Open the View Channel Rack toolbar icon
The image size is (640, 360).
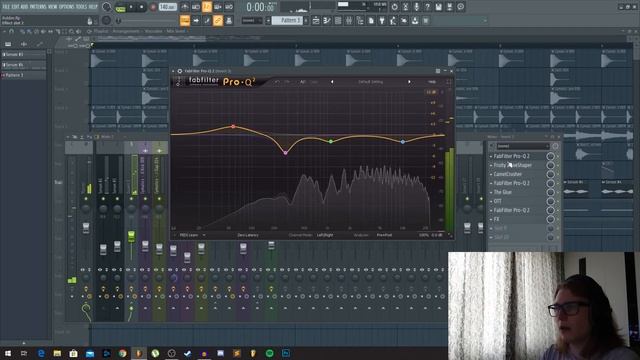coord(338,20)
